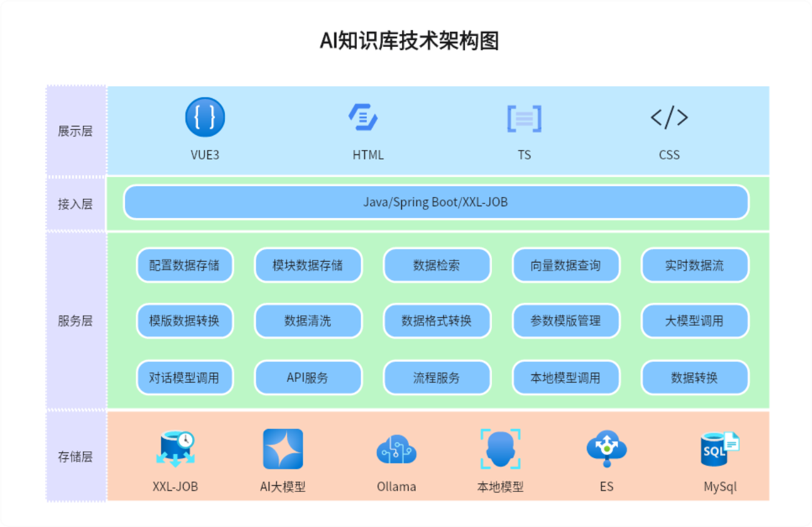Select the 对话模型调用 service box
This screenshot has height=527, width=812.
(185, 378)
